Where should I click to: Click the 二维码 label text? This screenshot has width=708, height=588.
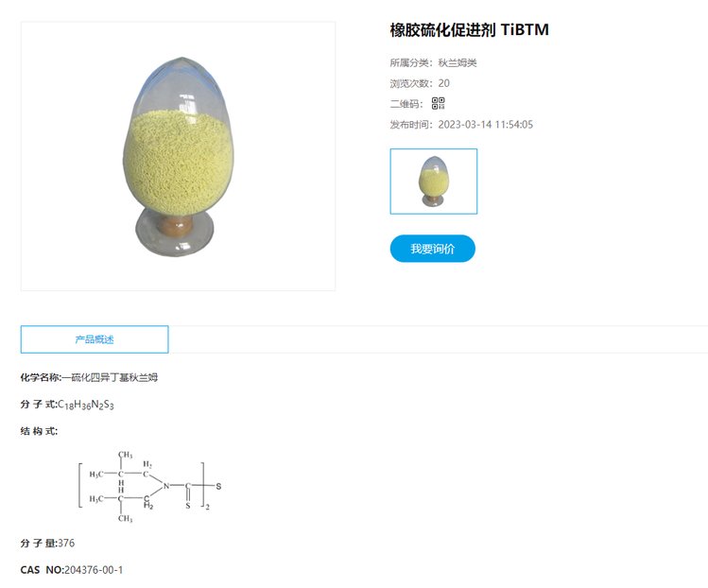406,104
